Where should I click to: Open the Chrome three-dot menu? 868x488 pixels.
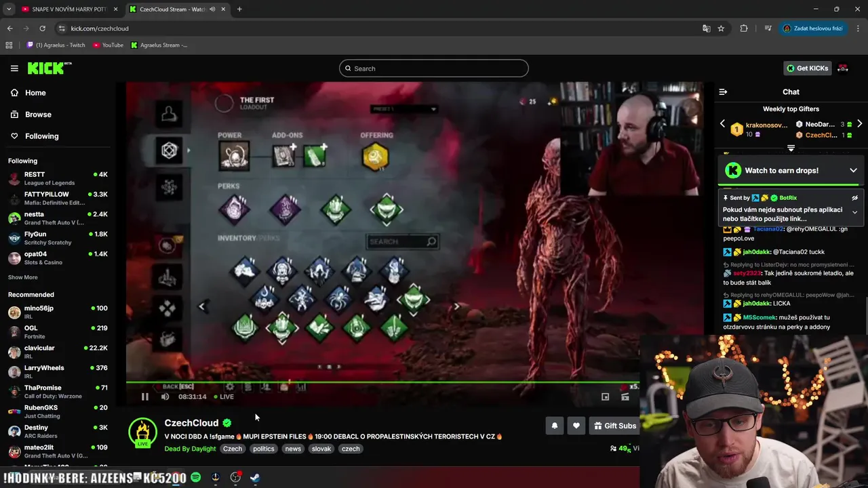(x=859, y=28)
